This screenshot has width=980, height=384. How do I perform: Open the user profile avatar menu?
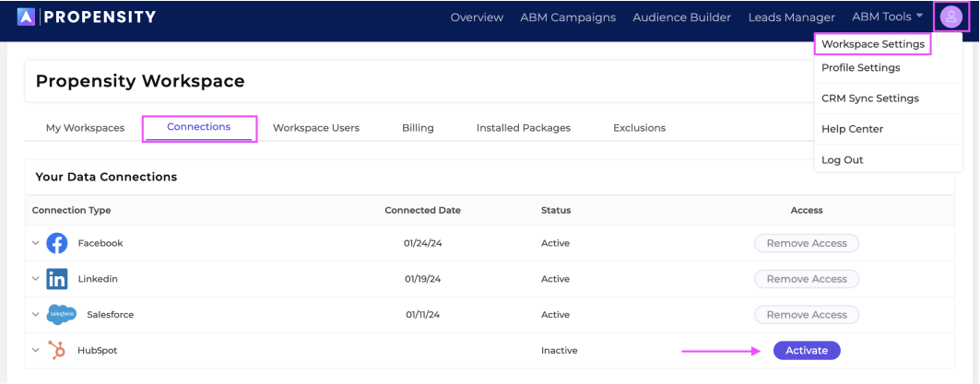coord(950,17)
